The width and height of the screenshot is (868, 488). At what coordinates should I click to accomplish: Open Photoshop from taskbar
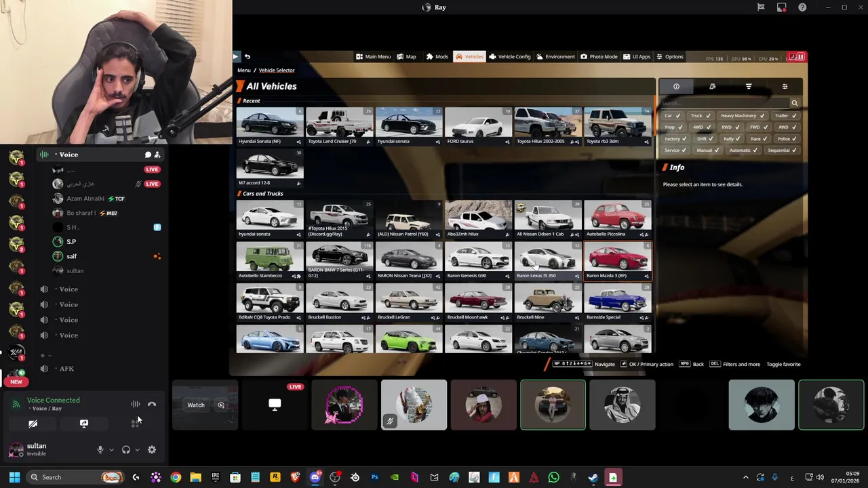pyautogui.click(x=374, y=477)
